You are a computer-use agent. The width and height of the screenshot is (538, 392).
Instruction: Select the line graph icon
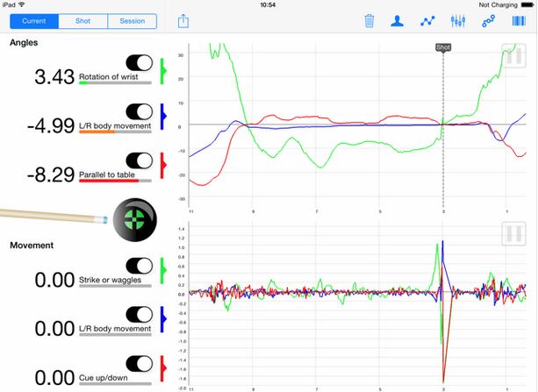pyautogui.click(x=427, y=21)
